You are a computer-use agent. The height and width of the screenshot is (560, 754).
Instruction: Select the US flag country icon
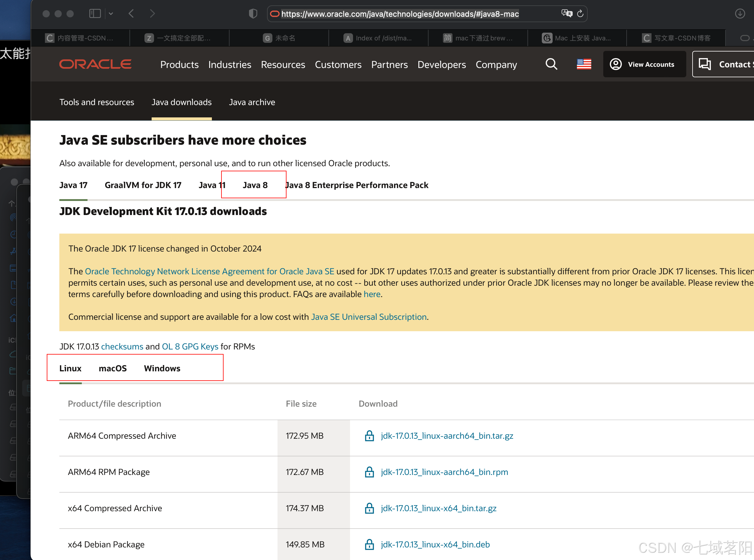pyautogui.click(x=584, y=64)
